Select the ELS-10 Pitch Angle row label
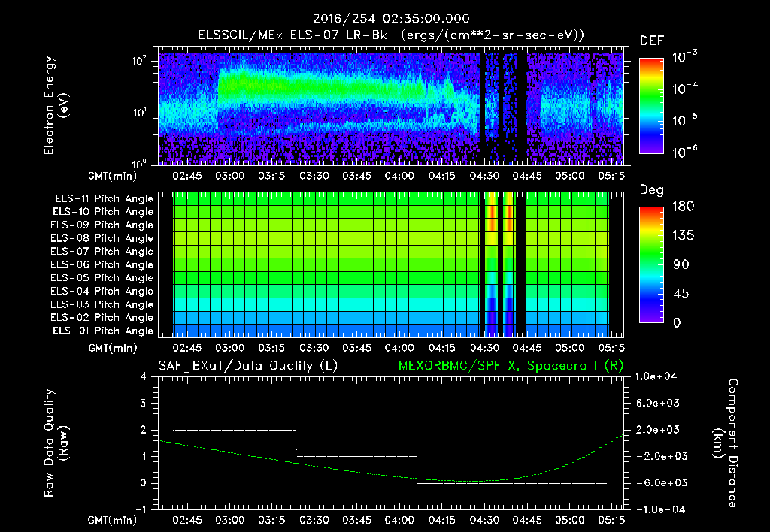Viewport: 770px width, 532px height. [103, 212]
